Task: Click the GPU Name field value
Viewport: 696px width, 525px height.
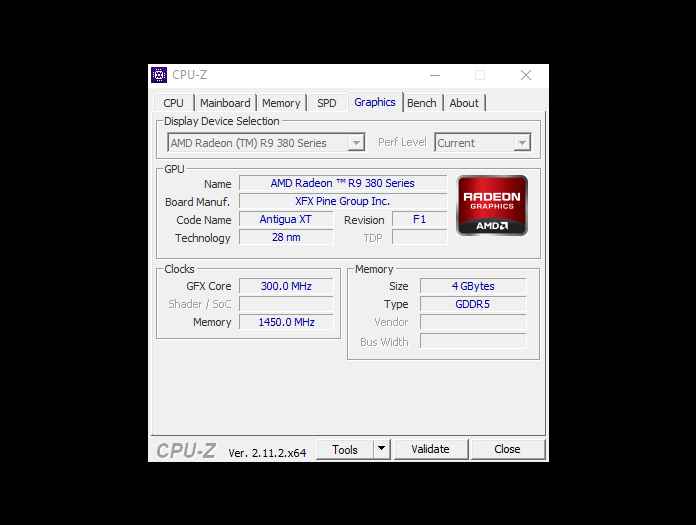Action: 343,183
